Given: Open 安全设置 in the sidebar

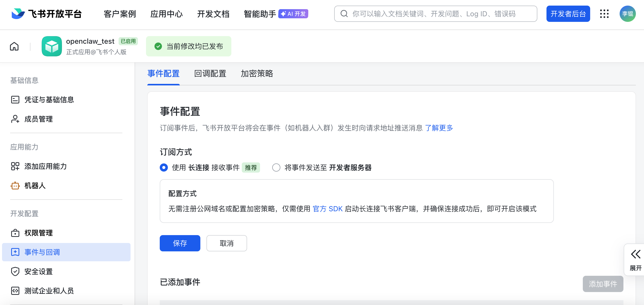Looking at the screenshot, I should click(x=38, y=271).
